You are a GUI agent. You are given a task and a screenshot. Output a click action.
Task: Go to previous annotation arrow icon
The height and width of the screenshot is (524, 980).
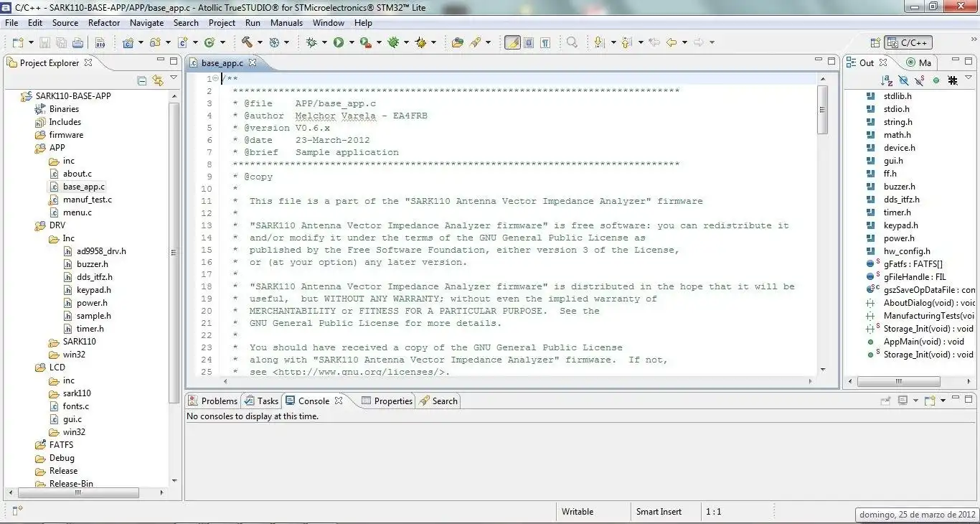(626, 42)
